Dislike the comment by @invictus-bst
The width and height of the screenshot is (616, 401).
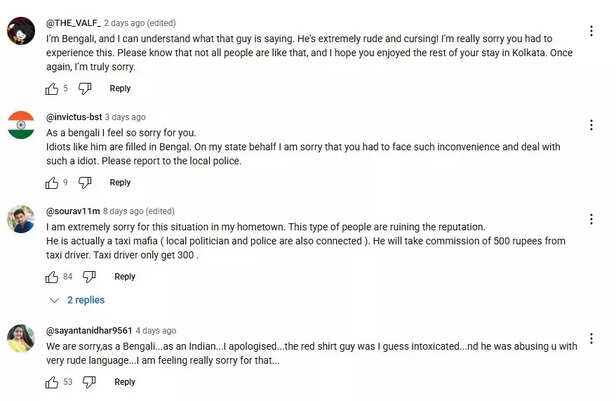pos(85,183)
